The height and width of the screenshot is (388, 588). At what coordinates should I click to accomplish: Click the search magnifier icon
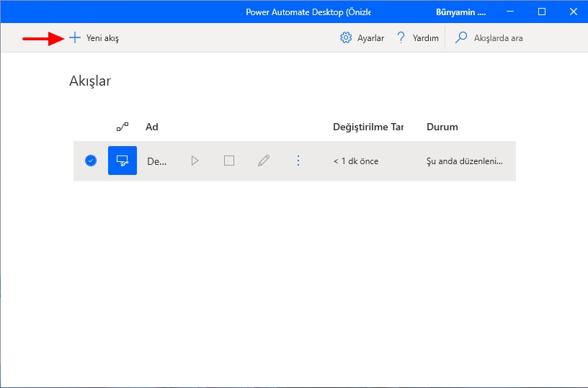[461, 38]
